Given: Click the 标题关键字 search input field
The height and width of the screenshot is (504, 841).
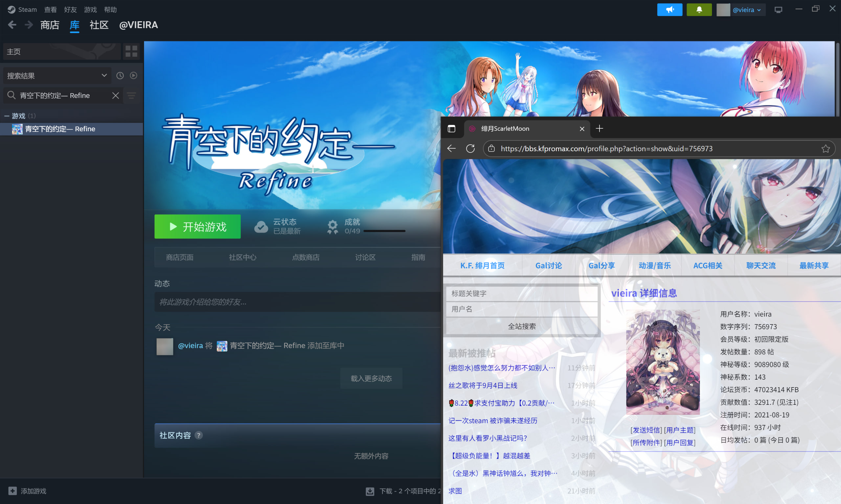Looking at the screenshot, I should click(521, 293).
